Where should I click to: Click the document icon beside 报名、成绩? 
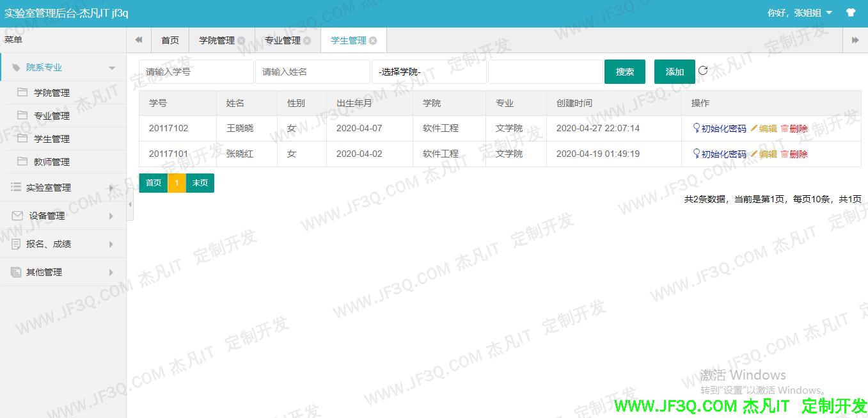15,244
